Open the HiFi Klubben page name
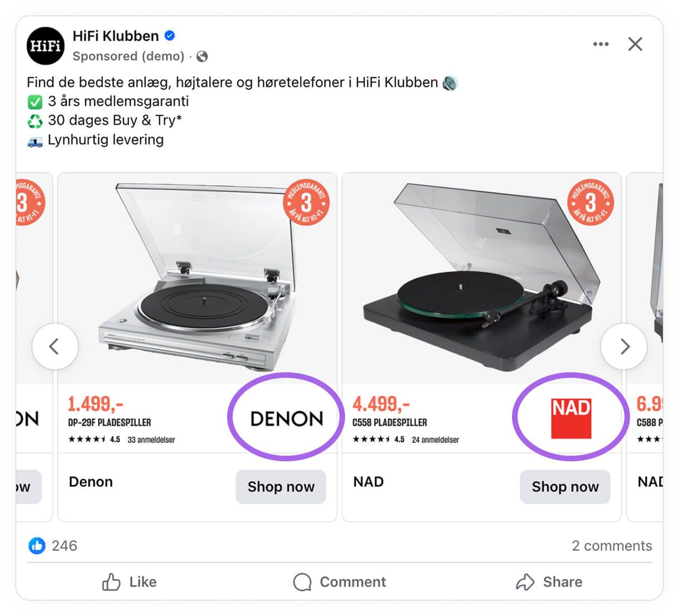Image resolution: width=679 pixels, height=616 pixels. point(116,36)
